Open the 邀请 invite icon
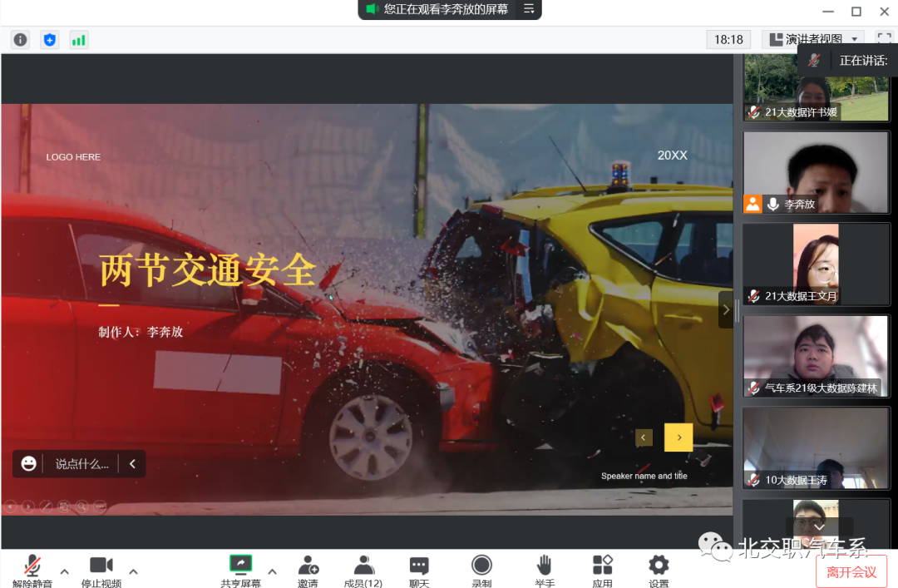 click(x=308, y=571)
